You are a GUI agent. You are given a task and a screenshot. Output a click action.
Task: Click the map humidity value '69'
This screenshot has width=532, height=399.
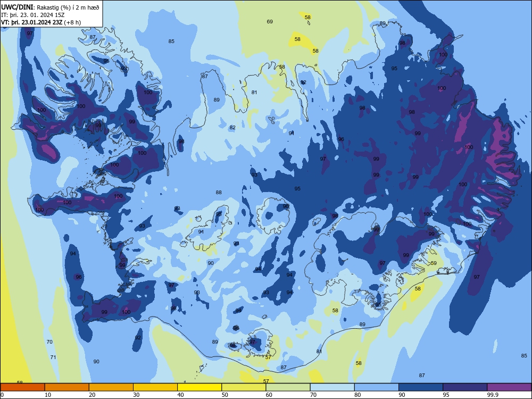(x=270, y=22)
